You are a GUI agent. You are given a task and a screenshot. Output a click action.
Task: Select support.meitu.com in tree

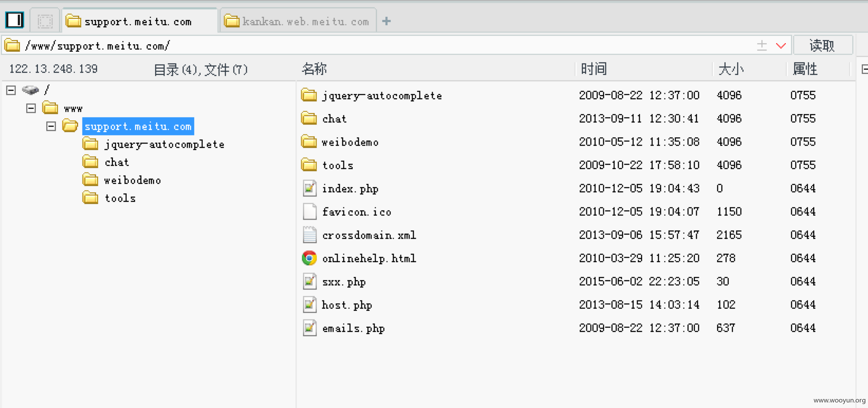[x=138, y=126]
